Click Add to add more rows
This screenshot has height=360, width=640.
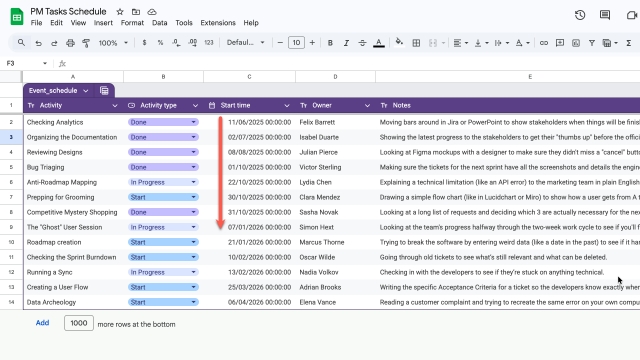tap(42, 323)
